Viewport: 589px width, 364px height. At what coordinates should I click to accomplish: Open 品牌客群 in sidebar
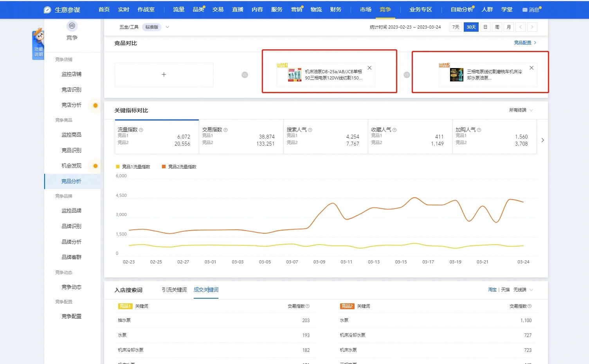72,257
